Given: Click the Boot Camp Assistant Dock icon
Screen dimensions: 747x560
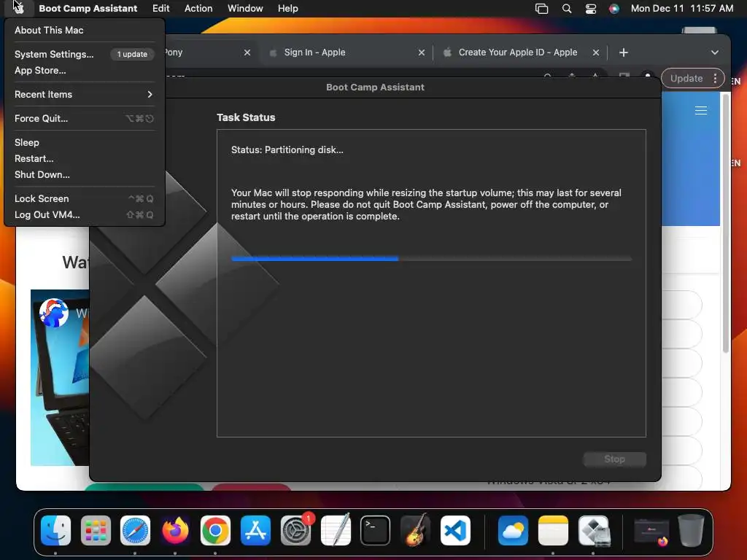Looking at the screenshot, I should pos(594,530).
